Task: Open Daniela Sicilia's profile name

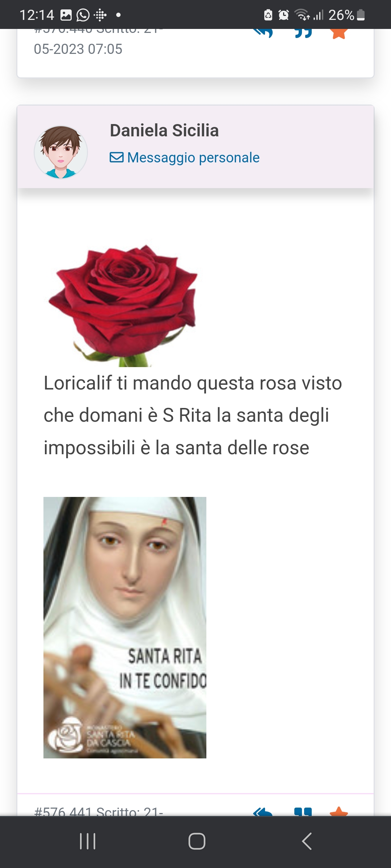Action: pos(164,130)
